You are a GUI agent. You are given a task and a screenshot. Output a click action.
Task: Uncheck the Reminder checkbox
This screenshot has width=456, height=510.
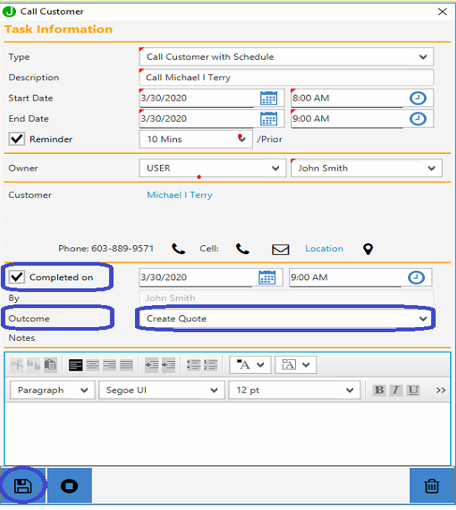pyautogui.click(x=17, y=139)
